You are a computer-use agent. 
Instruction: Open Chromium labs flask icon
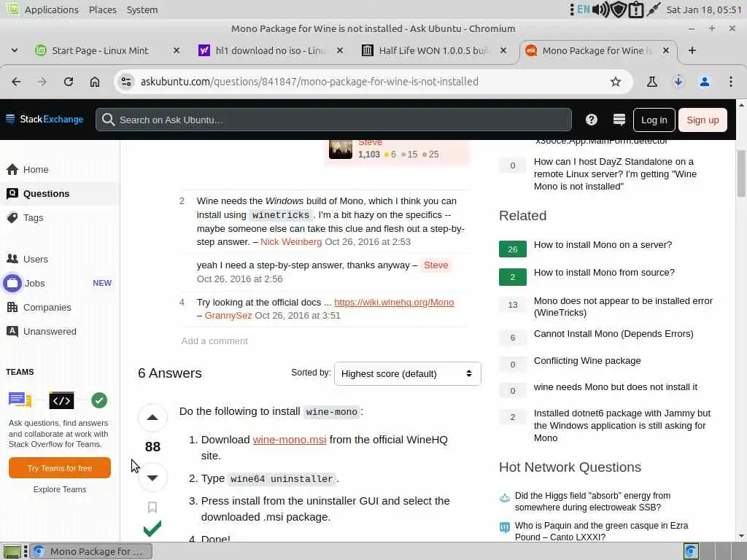652,82
